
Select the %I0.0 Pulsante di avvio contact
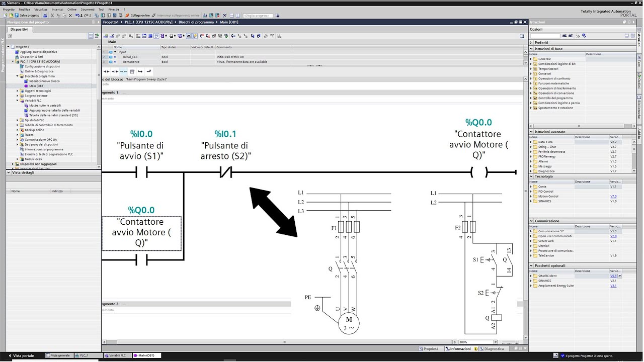(141, 173)
